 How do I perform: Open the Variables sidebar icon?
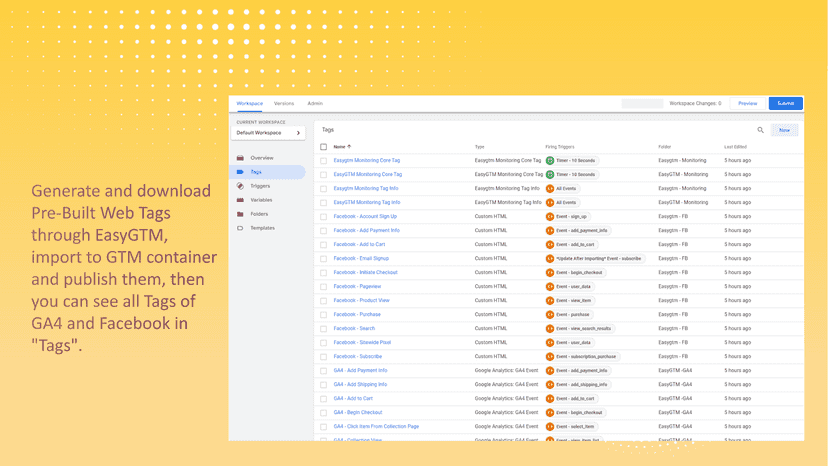coord(240,200)
